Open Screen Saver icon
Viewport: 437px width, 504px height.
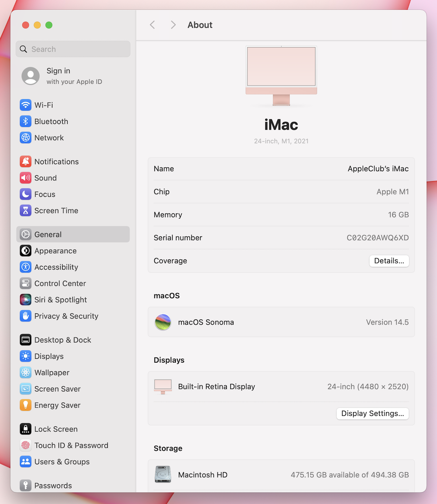point(26,389)
